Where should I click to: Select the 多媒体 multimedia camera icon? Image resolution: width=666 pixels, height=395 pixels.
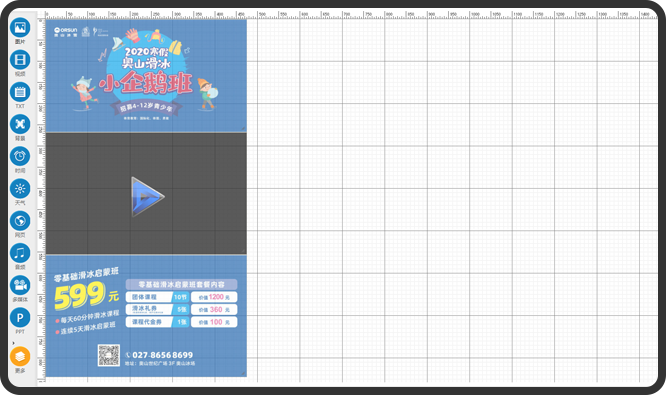20,285
